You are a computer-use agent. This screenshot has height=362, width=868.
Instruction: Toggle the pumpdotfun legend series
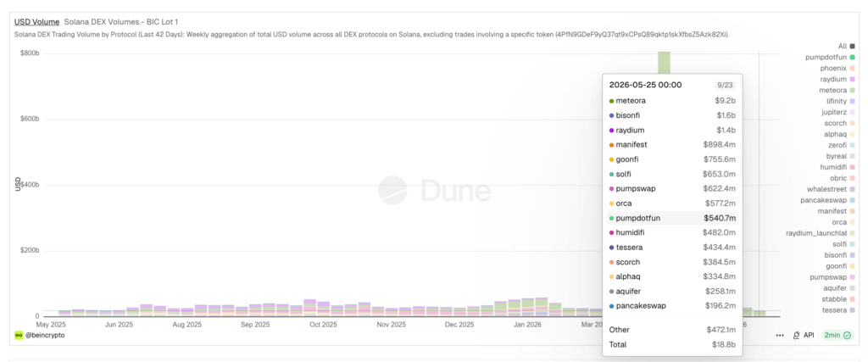(x=830, y=57)
